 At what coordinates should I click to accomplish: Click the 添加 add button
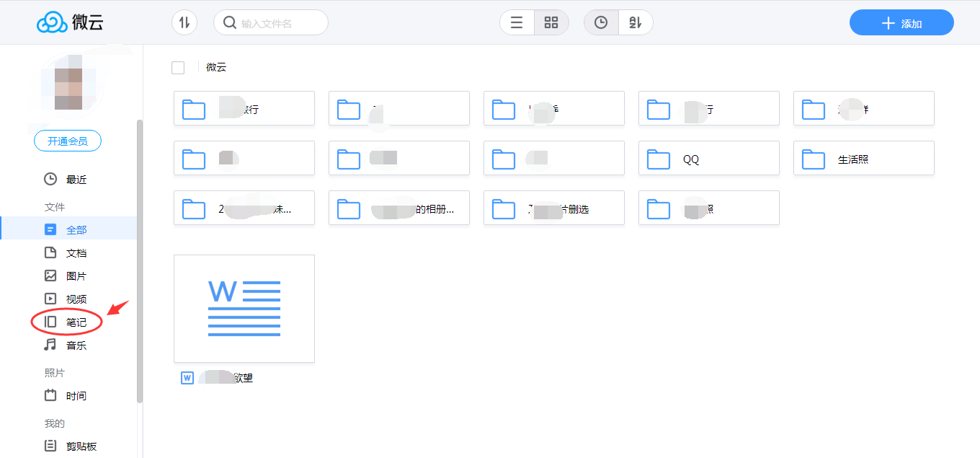[901, 22]
